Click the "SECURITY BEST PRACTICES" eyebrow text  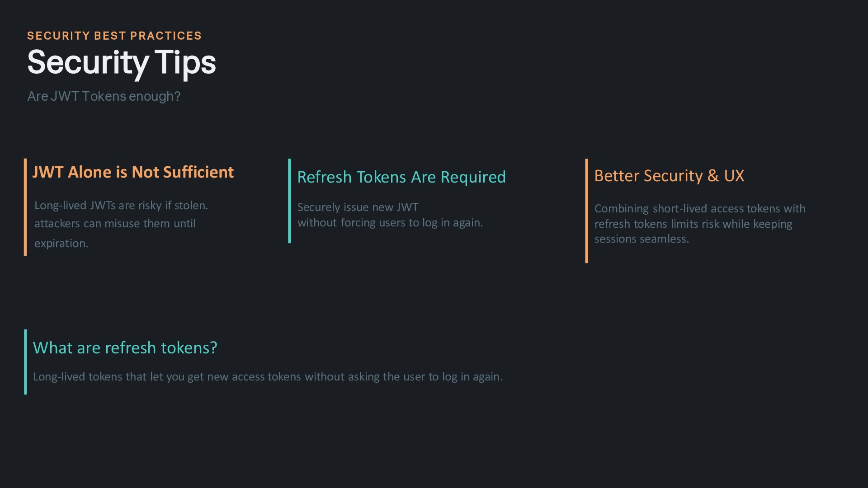114,36
